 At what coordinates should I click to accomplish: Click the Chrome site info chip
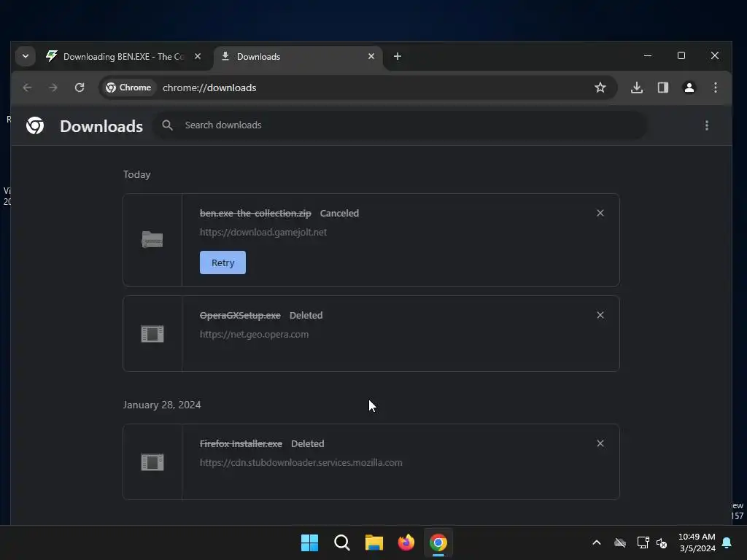click(128, 87)
